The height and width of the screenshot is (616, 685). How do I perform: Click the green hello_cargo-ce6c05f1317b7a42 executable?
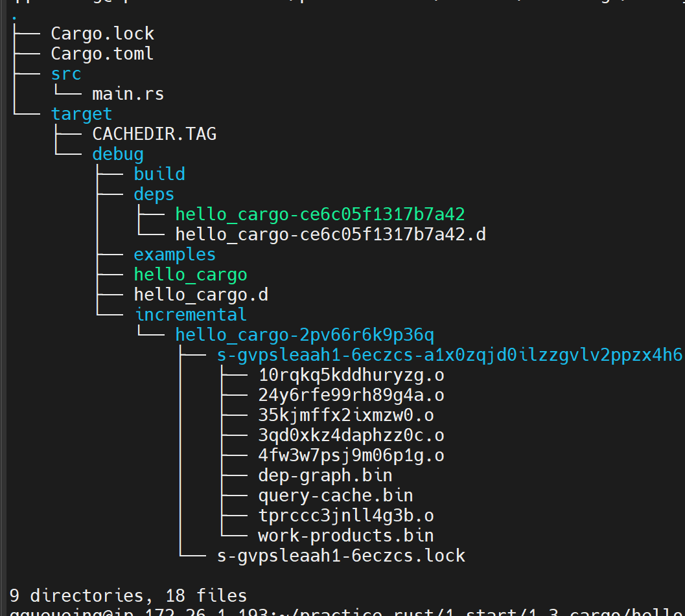[x=320, y=214]
